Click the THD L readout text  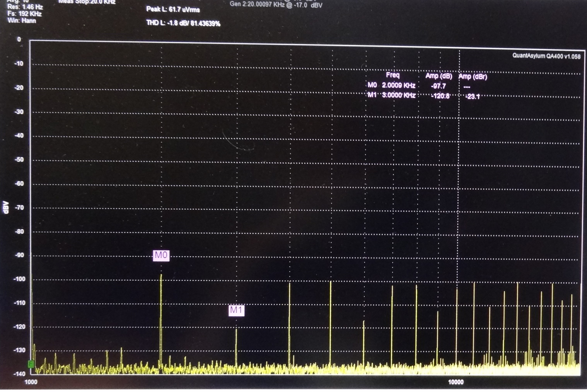(183, 23)
